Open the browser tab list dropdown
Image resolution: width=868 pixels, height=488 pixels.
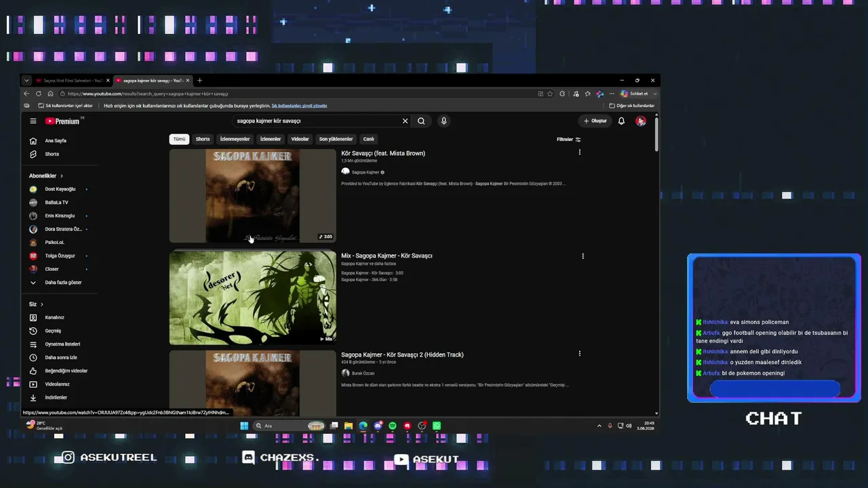26,81
